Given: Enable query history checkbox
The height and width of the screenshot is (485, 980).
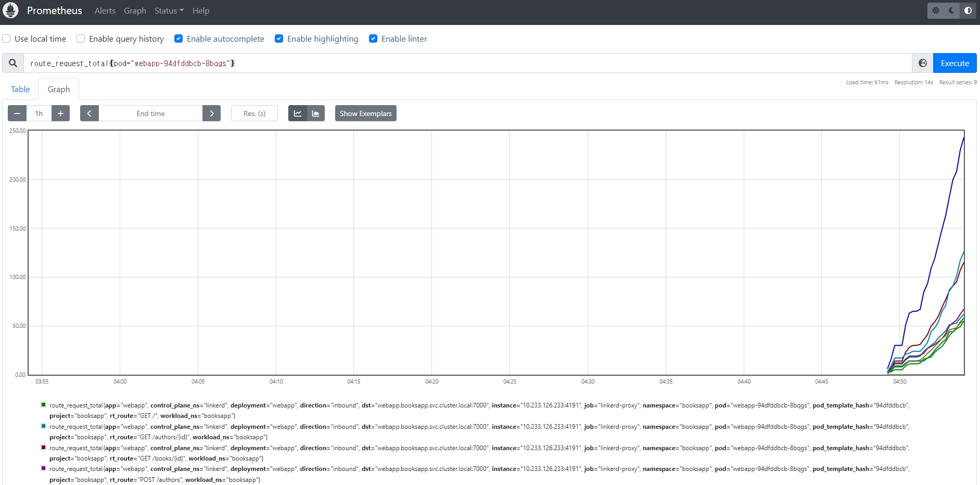Looking at the screenshot, I should 81,39.
